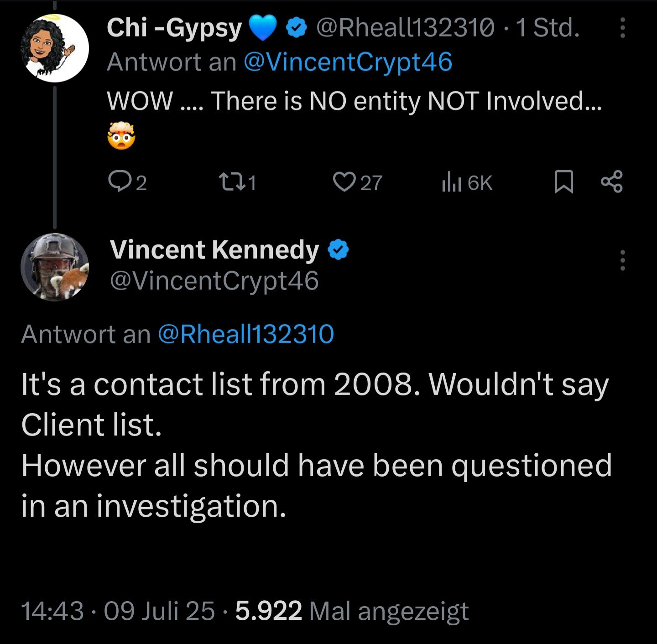Viewport: 657px width, 644px height.
Task: Click the 14:43 · 09 Juli 25 timestamp
Action: (x=118, y=611)
